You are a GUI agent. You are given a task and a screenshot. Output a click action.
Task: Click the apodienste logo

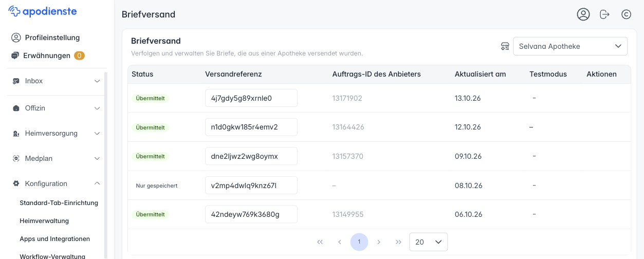pos(43,11)
